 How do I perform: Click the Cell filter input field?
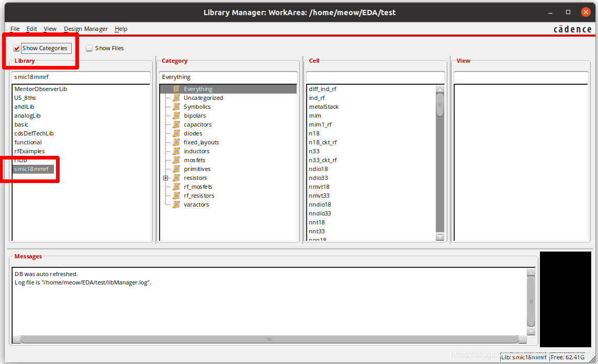point(375,77)
